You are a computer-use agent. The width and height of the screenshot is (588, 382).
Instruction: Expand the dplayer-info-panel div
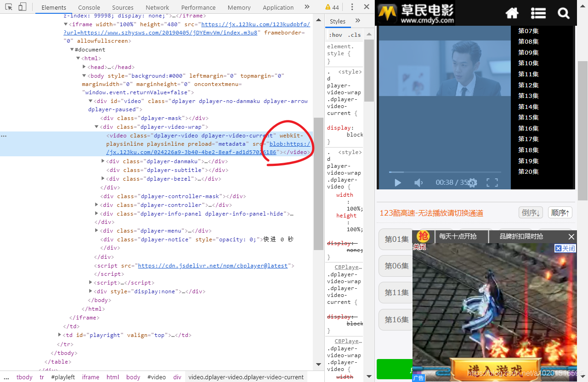[x=96, y=214]
